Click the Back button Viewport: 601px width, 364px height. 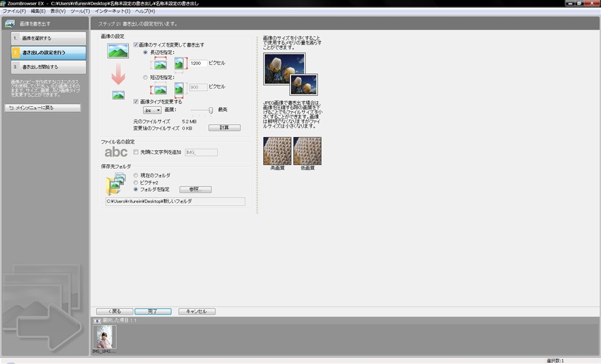[114, 312]
